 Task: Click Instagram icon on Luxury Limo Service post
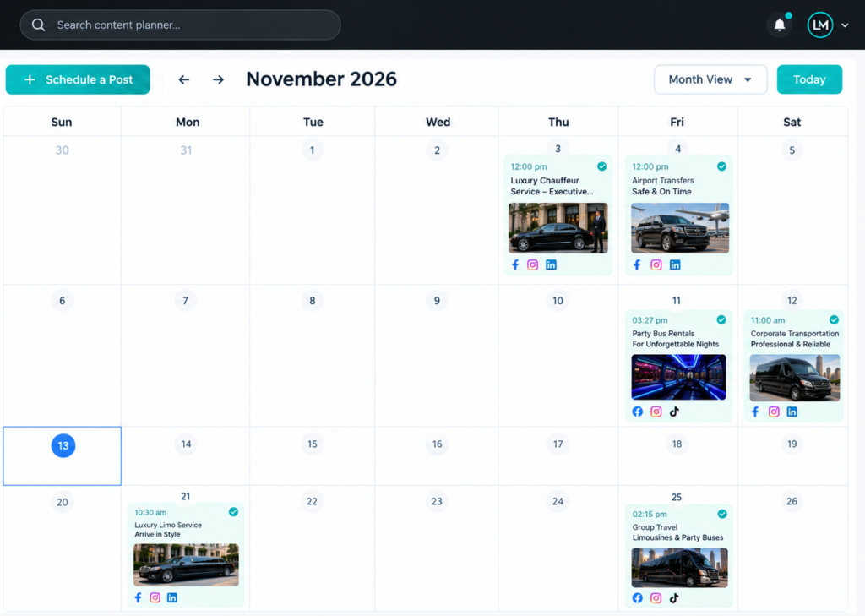(155, 597)
